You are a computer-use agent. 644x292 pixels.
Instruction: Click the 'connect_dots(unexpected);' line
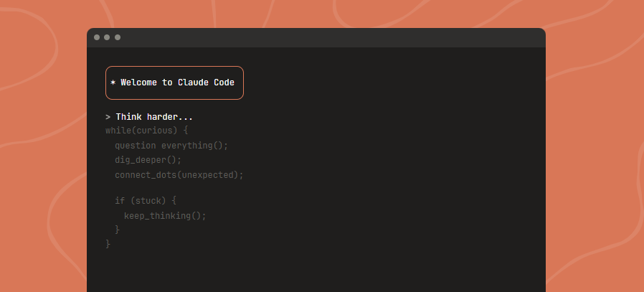[x=179, y=175]
